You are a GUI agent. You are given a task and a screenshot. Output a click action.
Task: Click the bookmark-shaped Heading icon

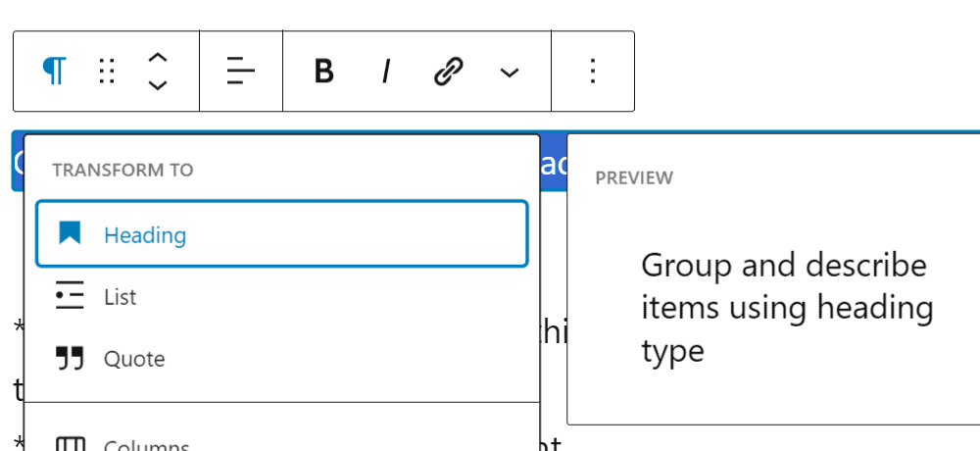click(70, 233)
